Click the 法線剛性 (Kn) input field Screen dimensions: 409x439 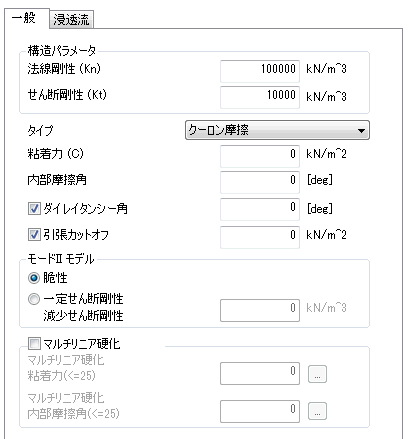(260, 71)
